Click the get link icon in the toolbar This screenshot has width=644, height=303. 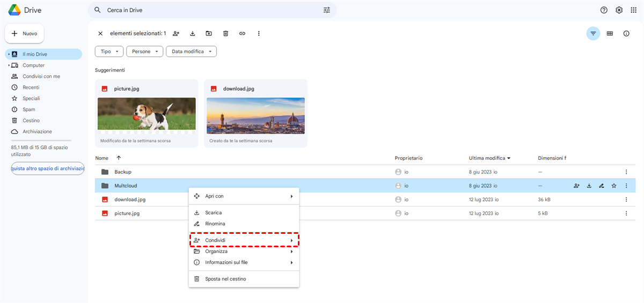click(x=242, y=33)
